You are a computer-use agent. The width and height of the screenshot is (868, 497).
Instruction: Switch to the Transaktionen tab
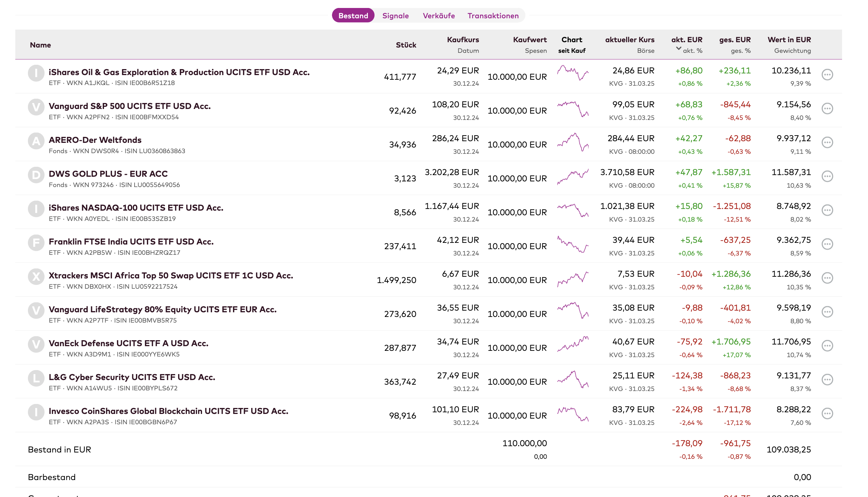493,16
